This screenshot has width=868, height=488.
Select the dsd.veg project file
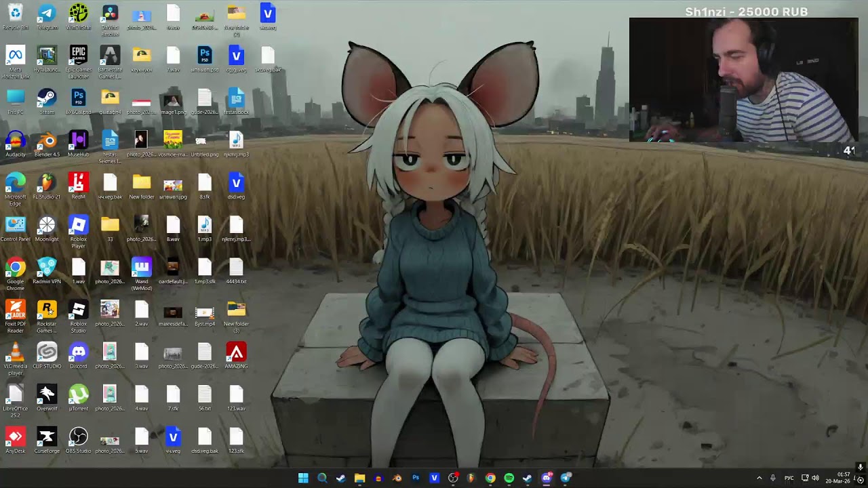(x=236, y=187)
